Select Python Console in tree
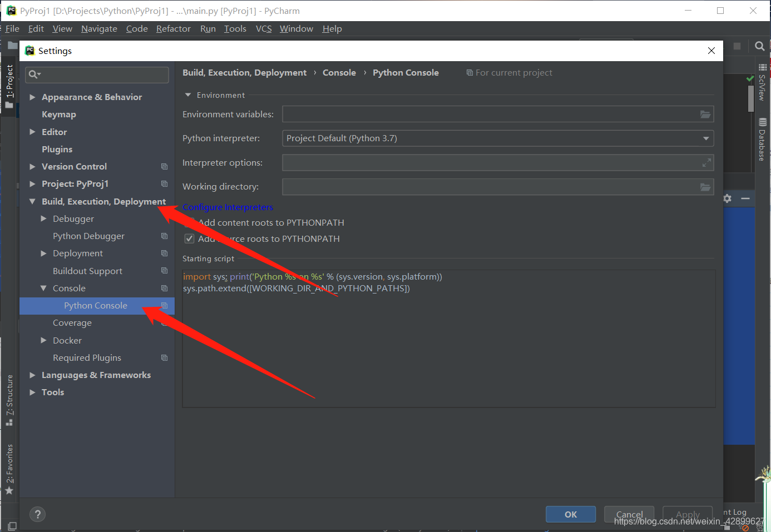This screenshot has width=771, height=532. coord(97,306)
